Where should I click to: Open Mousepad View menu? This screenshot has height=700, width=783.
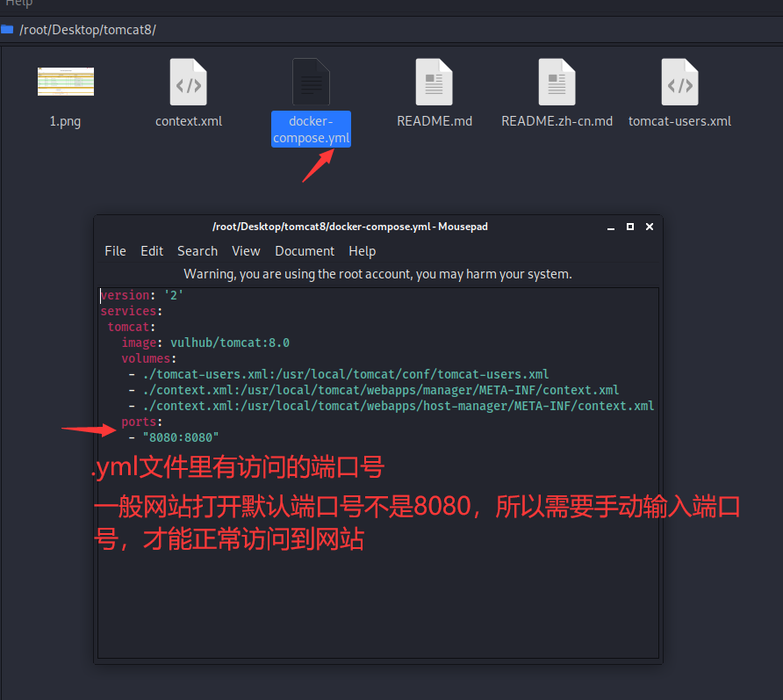246,251
